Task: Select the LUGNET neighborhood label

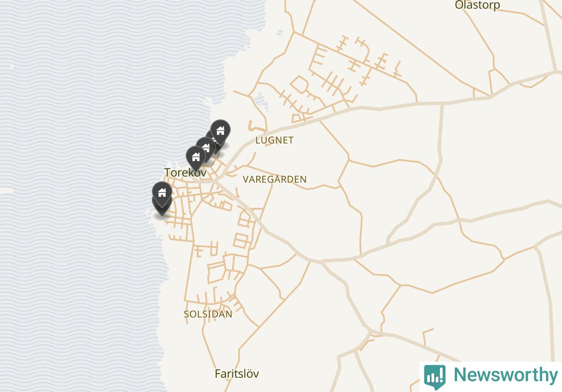Action: point(274,140)
